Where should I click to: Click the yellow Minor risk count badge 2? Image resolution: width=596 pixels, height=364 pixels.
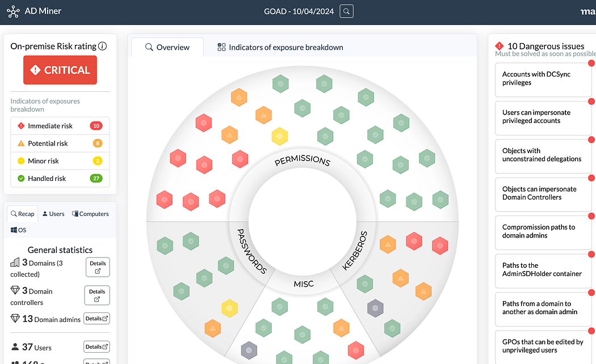coord(98,160)
